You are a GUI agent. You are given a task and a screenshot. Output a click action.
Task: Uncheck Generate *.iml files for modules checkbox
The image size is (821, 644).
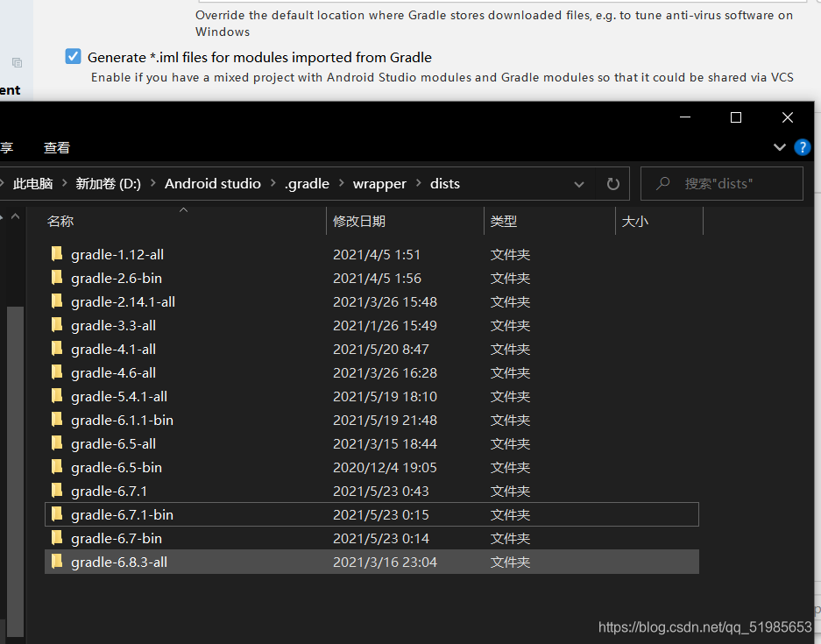click(73, 56)
